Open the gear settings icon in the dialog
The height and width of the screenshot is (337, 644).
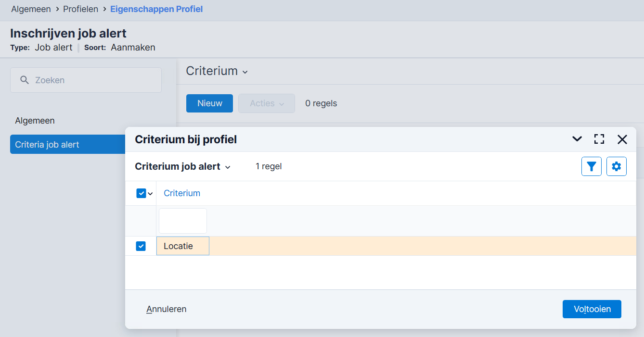(617, 166)
